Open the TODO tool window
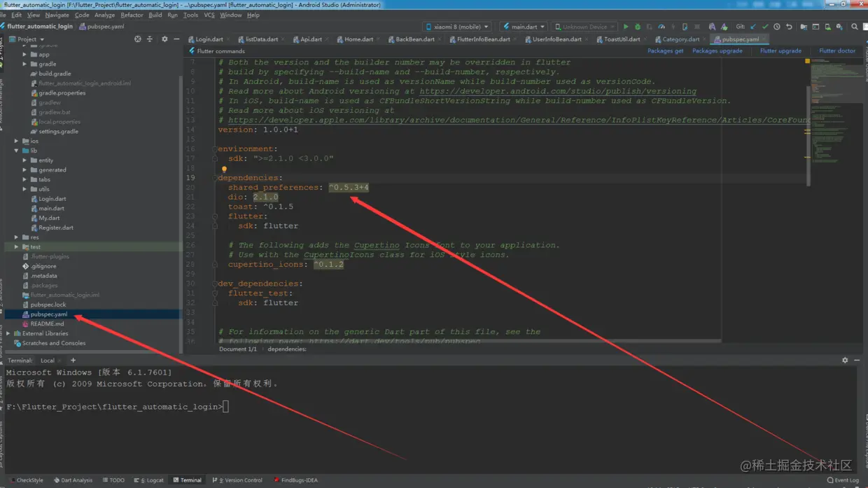The width and height of the screenshot is (868, 488). pos(113,480)
